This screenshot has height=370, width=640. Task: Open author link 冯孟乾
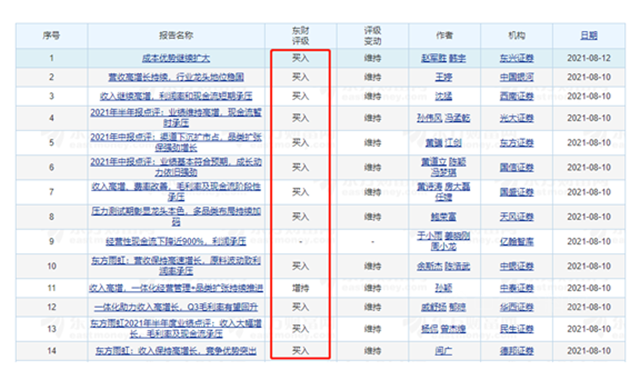457,118
